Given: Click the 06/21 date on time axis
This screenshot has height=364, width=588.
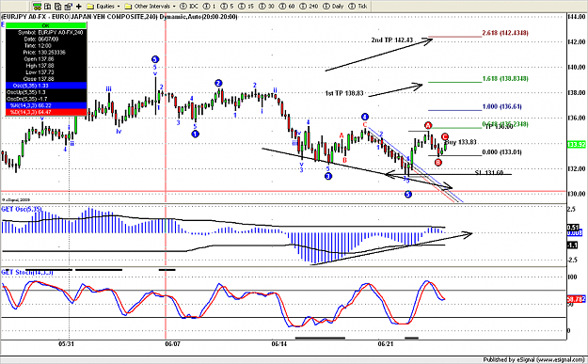Looking at the screenshot, I should coord(386,343).
